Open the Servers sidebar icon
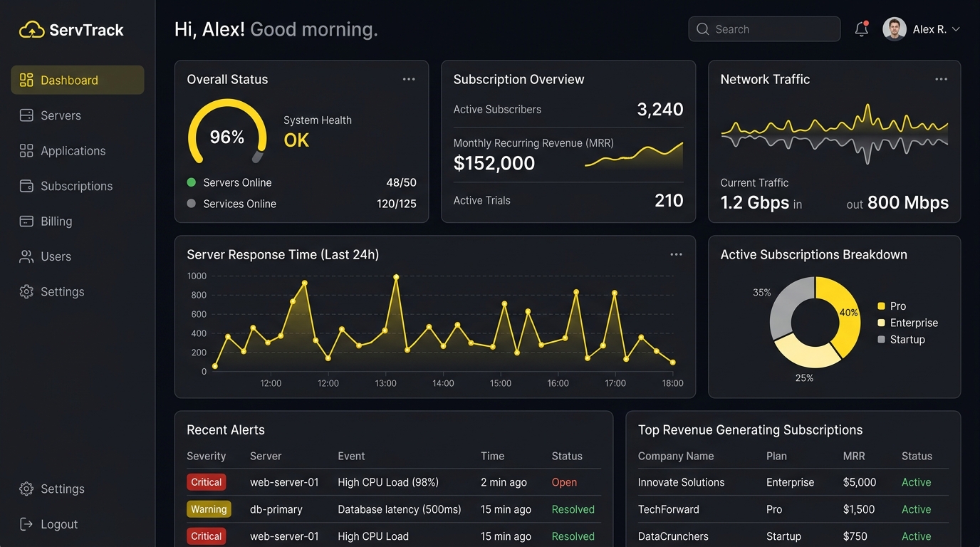 coord(26,115)
